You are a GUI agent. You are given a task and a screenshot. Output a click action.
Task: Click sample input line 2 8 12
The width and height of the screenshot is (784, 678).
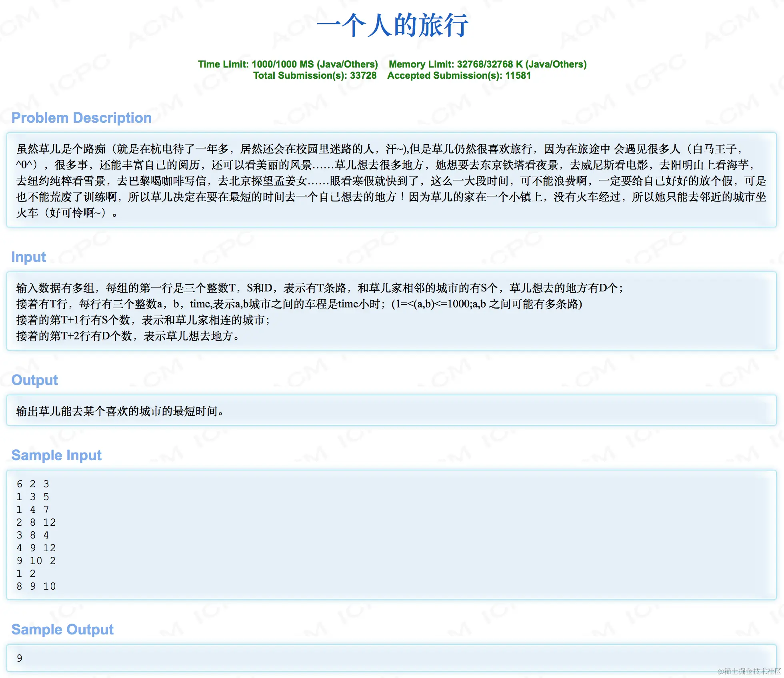click(36, 522)
